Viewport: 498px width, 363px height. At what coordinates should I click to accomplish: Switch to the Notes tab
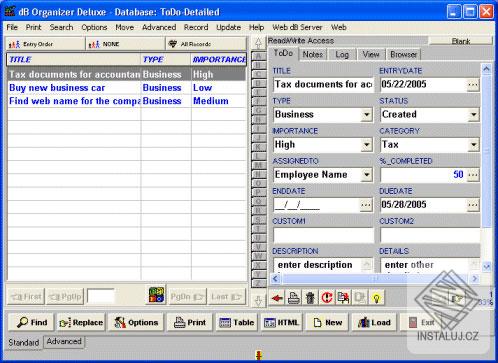point(313,54)
